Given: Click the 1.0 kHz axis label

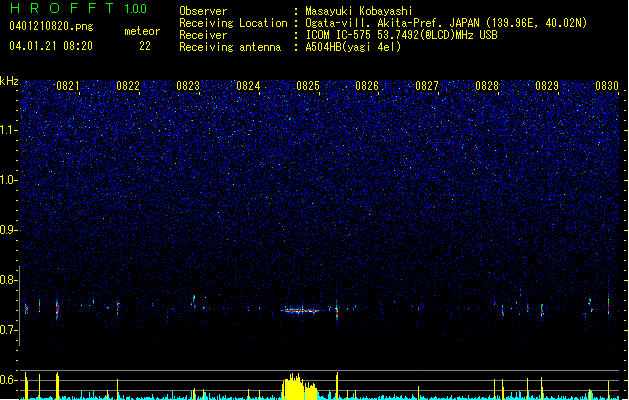Looking at the screenshot, I should 8,180.
